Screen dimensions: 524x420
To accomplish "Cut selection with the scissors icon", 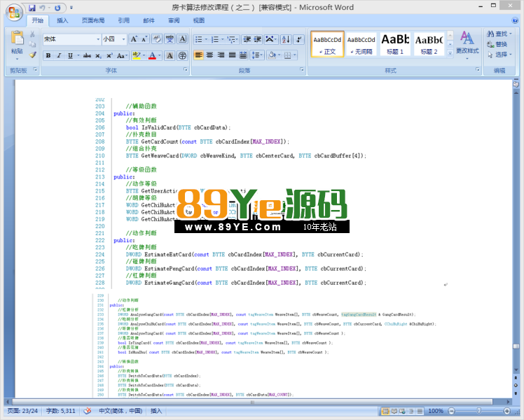I will coord(32,34).
